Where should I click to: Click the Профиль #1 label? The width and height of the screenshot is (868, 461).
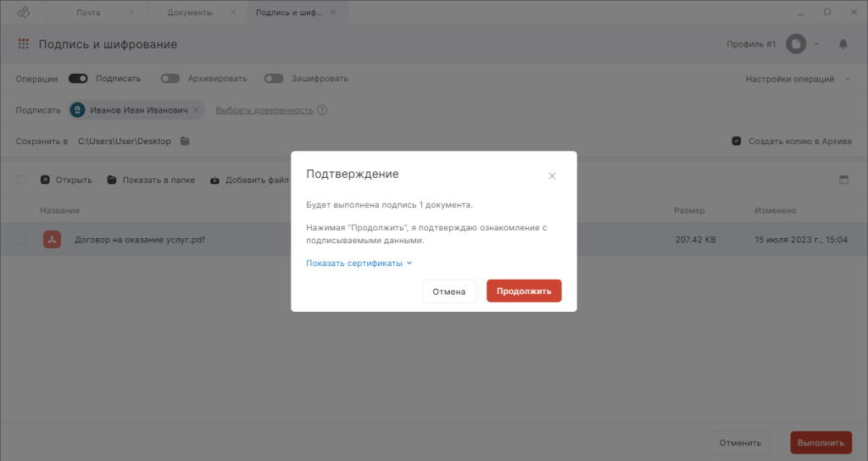[751, 44]
